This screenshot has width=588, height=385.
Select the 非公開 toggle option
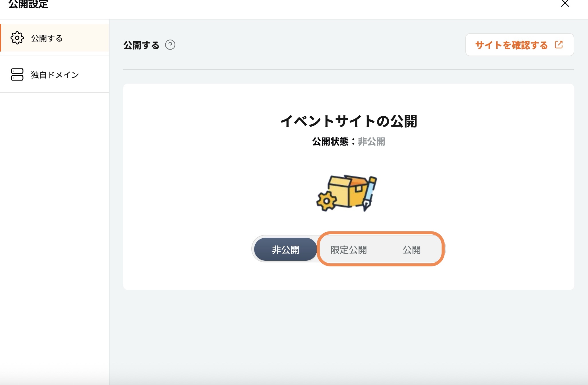(x=285, y=250)
